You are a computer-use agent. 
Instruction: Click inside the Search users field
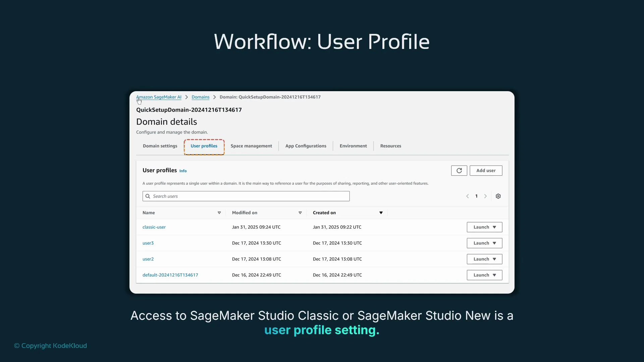click(246, 196)
